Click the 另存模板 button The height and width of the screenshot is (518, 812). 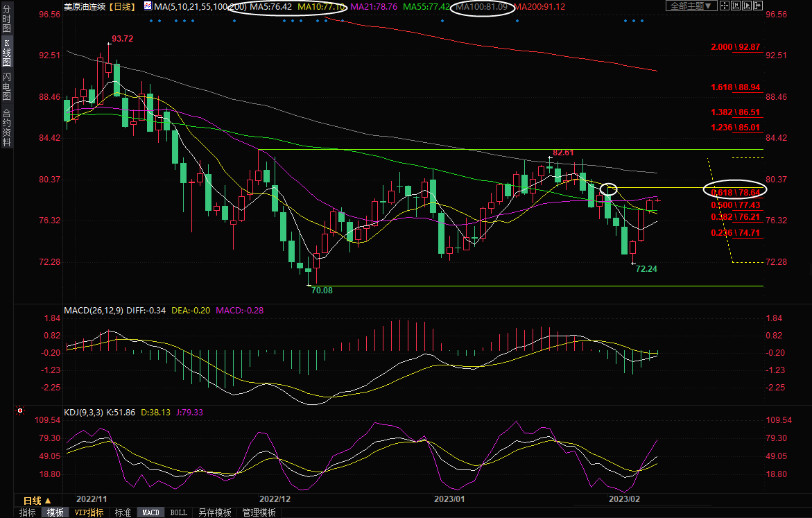point(214,512)
